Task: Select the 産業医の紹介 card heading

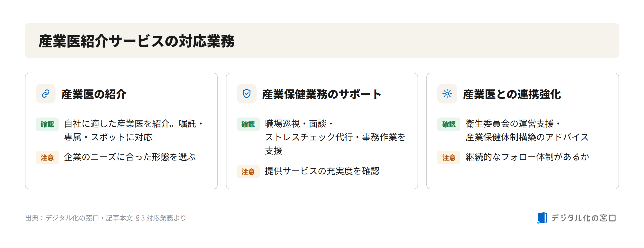Action: (94, 94)
